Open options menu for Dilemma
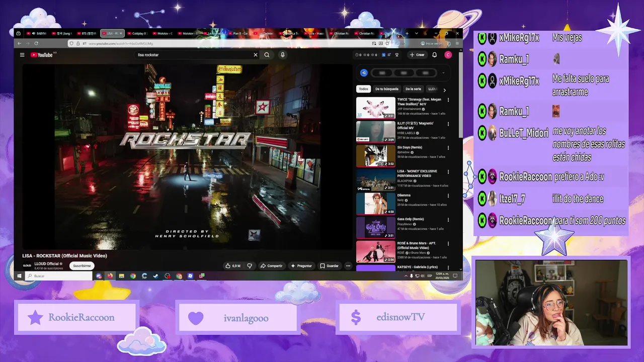 click(448, 196)
